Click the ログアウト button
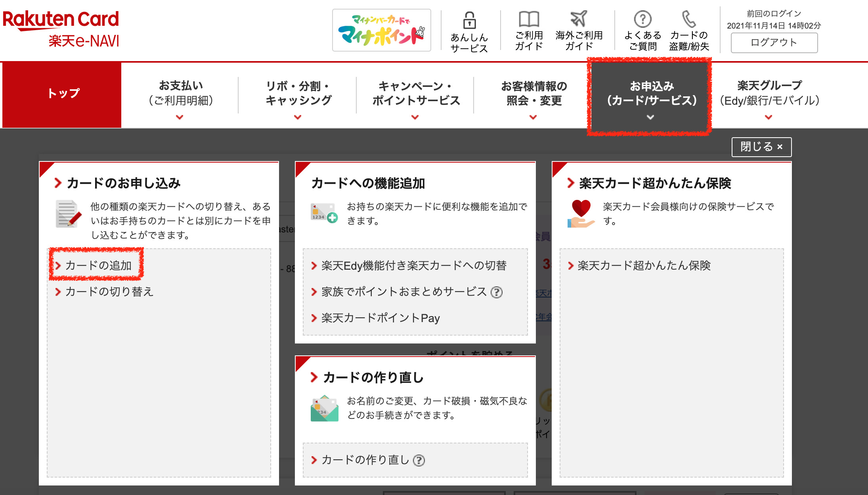The image size is (868, 495). pos(774,42)
